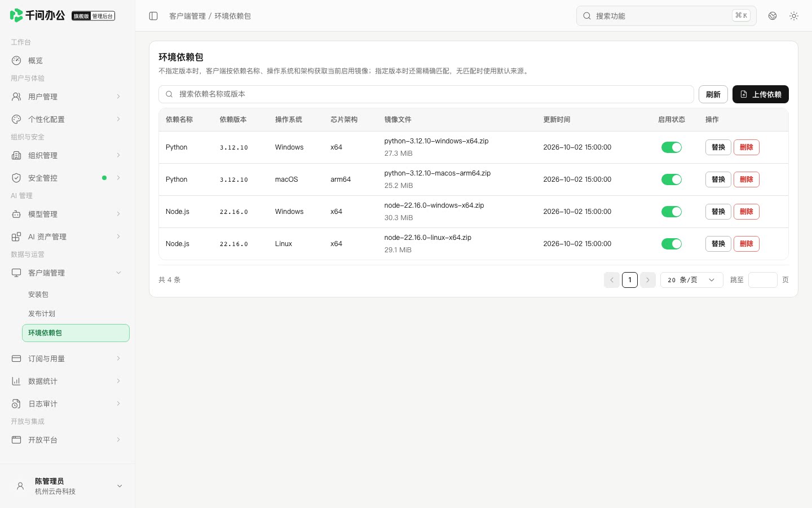Click the next page arrow button
The height and width of the screenshot is (508, 812).
coord(648,280)
